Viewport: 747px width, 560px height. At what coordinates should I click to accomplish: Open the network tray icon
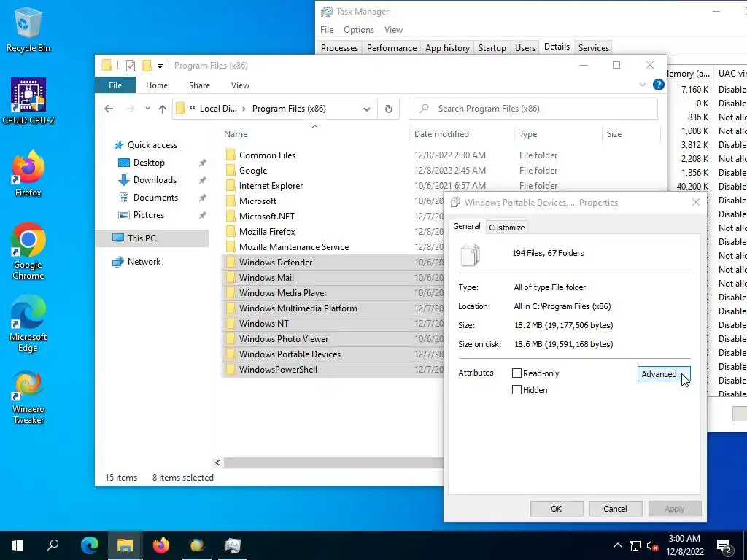pyautogui.click(x=635, y=545)
